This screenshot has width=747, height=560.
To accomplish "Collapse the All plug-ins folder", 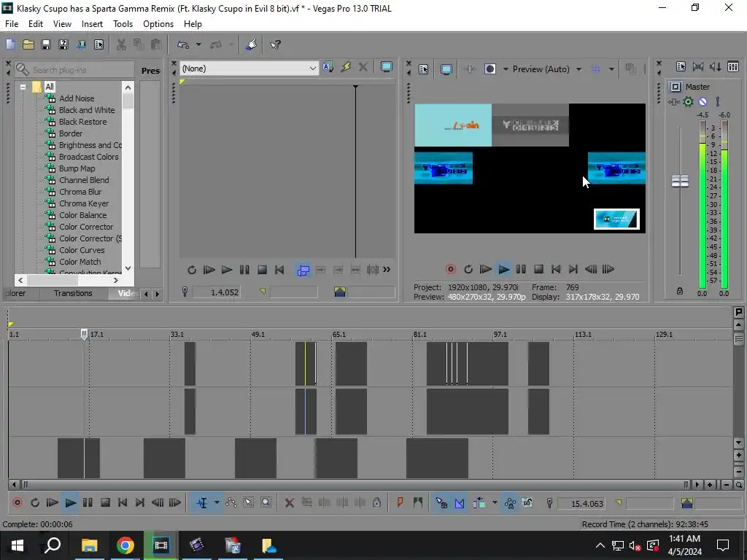I will (23, 87).
